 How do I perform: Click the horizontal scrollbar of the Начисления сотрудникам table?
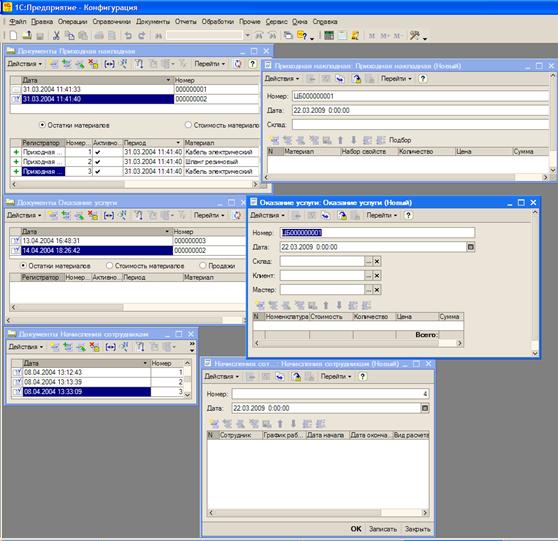tap(318, 513)
